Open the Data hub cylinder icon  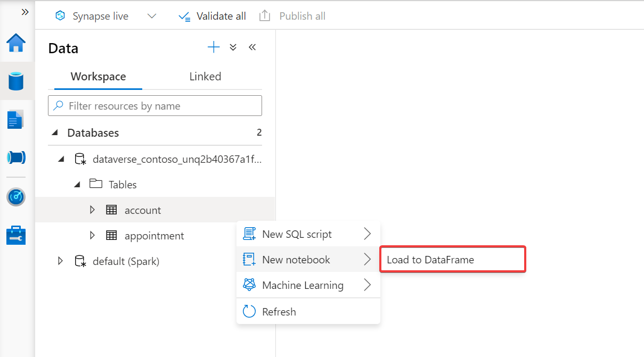16,81
